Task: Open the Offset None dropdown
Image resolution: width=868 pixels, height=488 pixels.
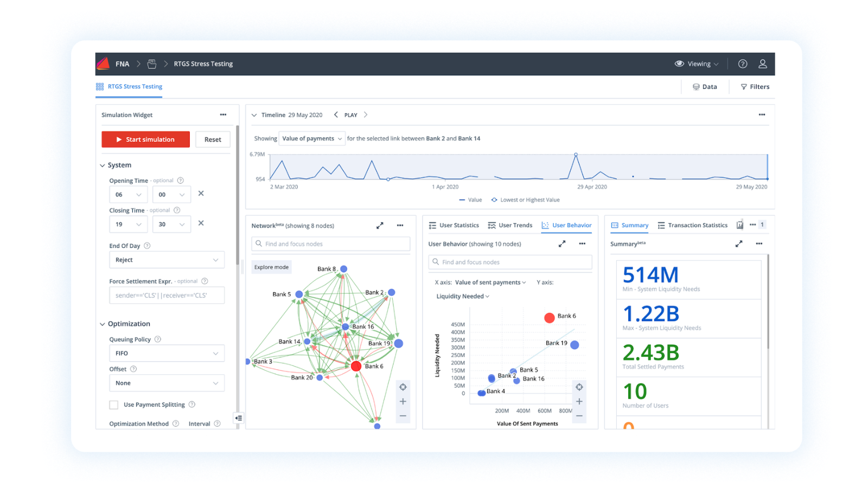Action: 167,383
